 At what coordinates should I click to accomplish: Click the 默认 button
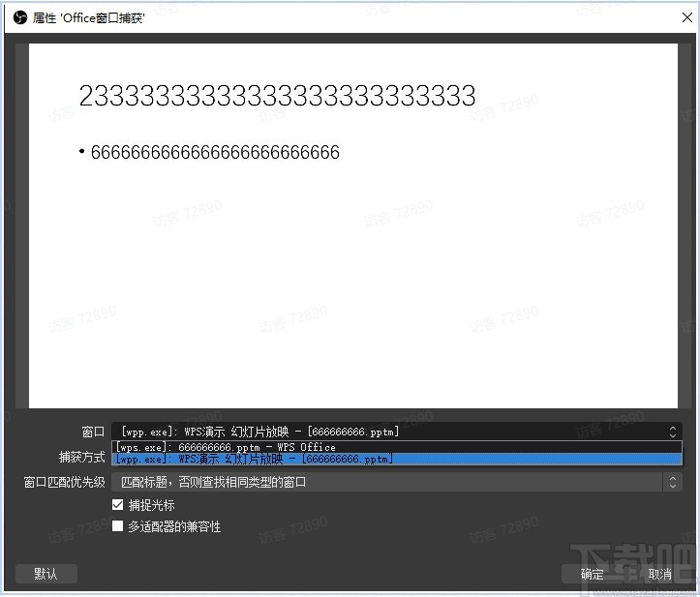coord(46,574)
